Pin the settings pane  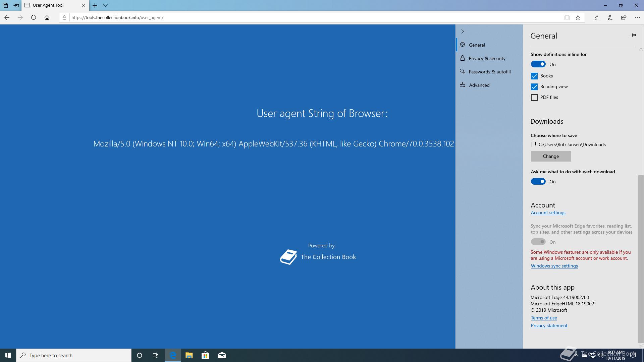633,35
